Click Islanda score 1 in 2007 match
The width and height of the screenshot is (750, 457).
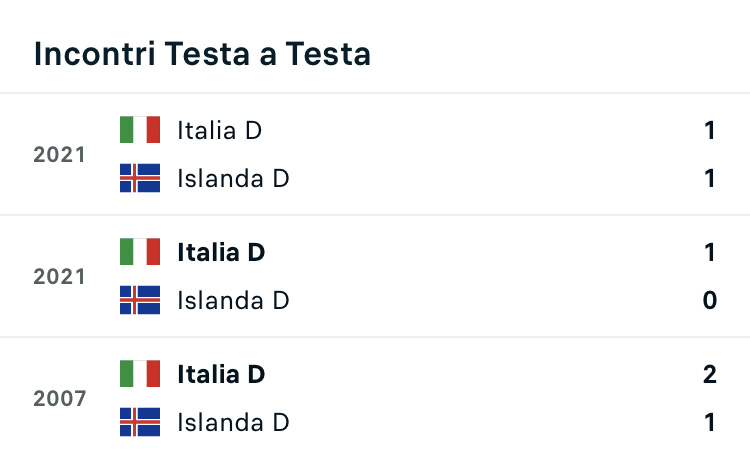710,423
